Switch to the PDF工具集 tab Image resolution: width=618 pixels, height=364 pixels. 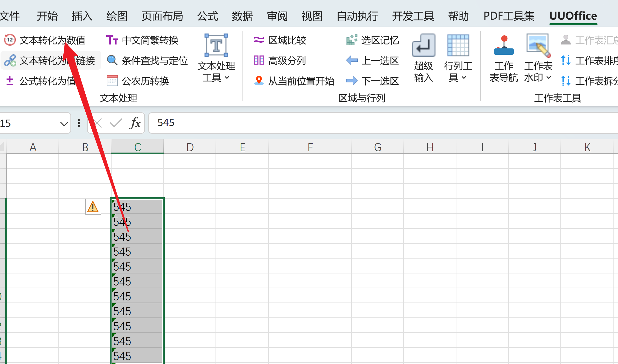point(509,16)
